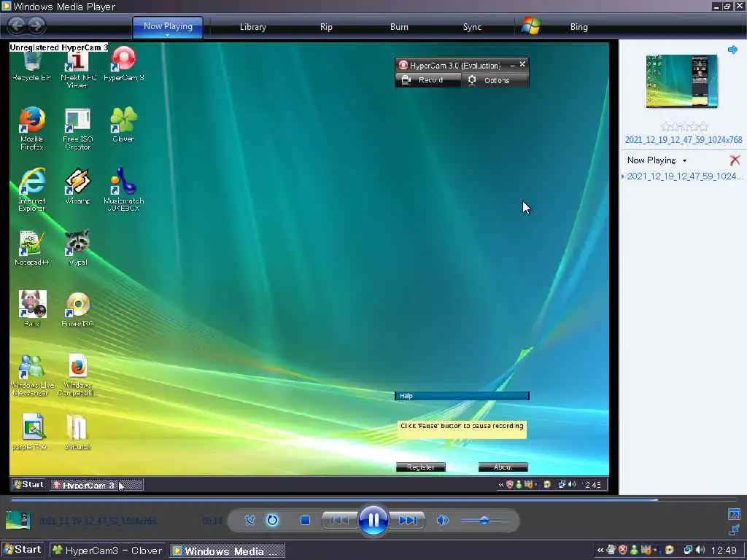Go back with the Media Player back arrow
The image size is (747, 560).
tap(18, 26)
